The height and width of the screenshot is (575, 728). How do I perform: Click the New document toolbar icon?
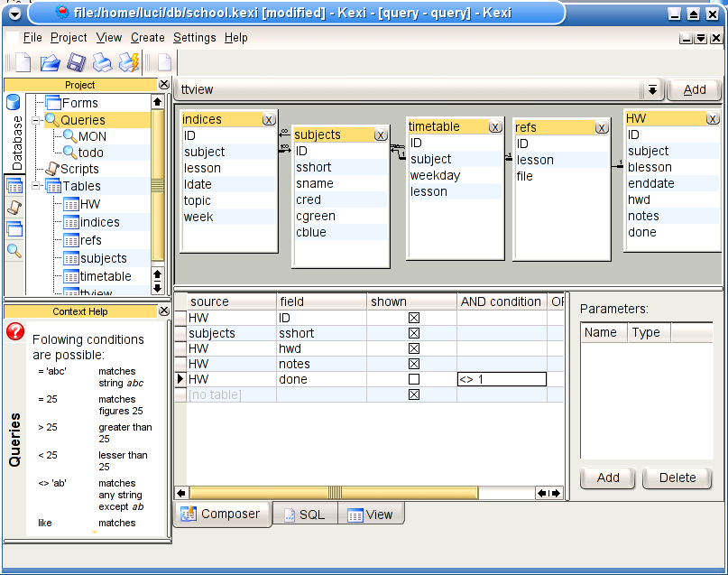tap(23, 62)
